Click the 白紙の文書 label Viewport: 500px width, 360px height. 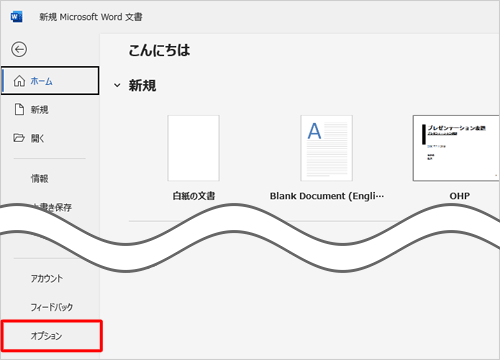[194, 196]
